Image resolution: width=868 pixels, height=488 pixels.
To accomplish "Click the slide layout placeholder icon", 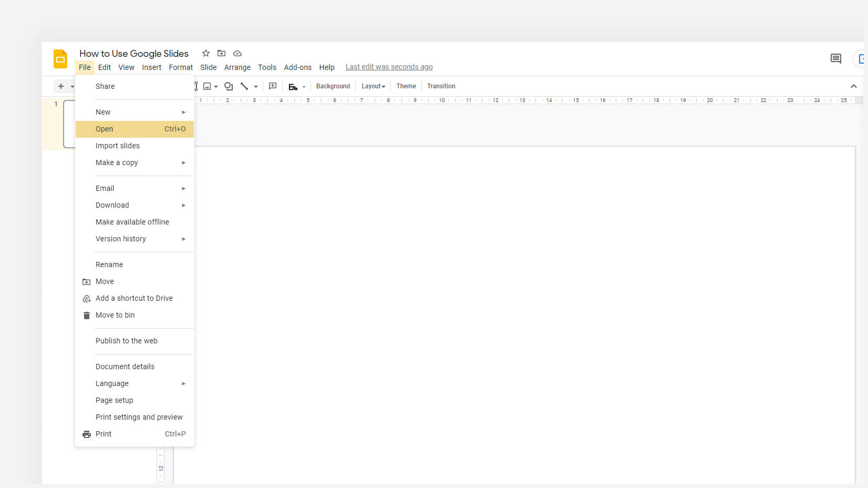I will [293, 87].
